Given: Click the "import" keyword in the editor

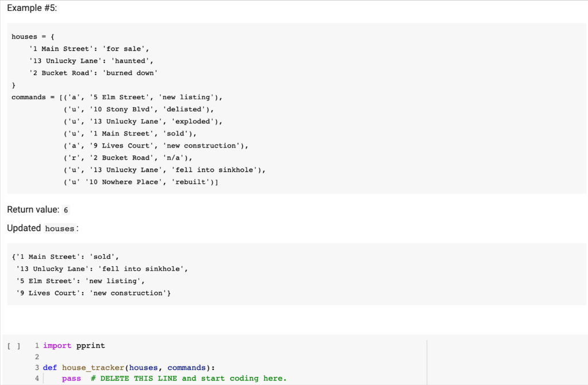Looking at the screenshot, I should tap(57, 345).
